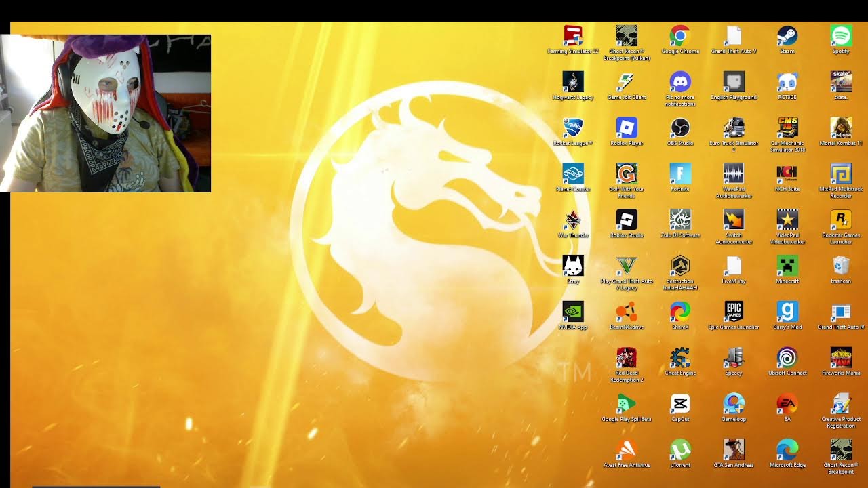
Task: Click Play Grand Theft Auto V Legacy icon
Action: click(x=627, y=266)
